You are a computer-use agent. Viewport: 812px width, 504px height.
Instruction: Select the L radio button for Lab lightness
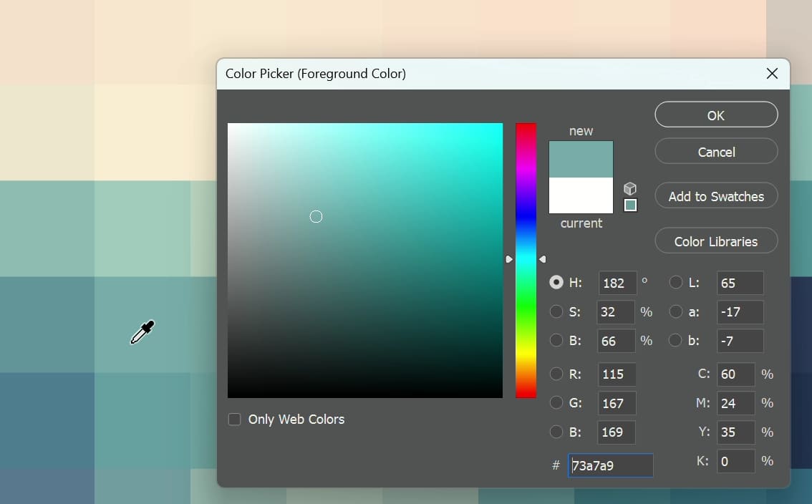click(x=676, y=282)
